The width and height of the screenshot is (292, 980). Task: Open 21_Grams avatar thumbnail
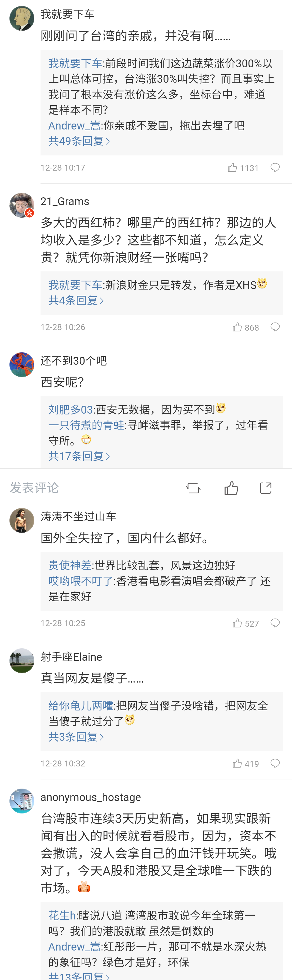point(22,205)
